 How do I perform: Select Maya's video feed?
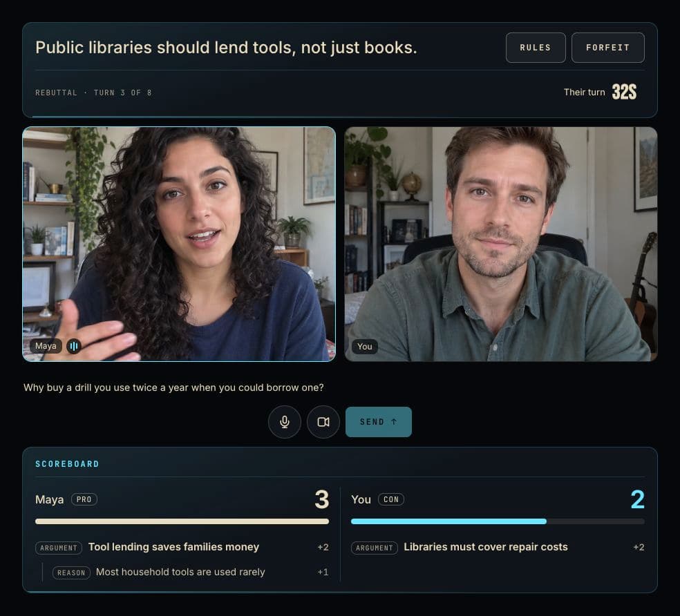pos(179,244)
